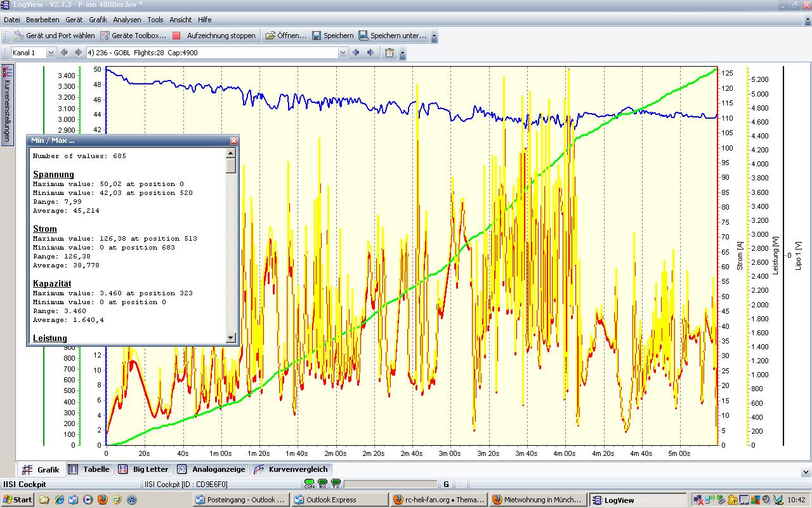This screenshot has width=812, height=508.
Task: Open the Grafik menu
Action: [x=98, y=20]
